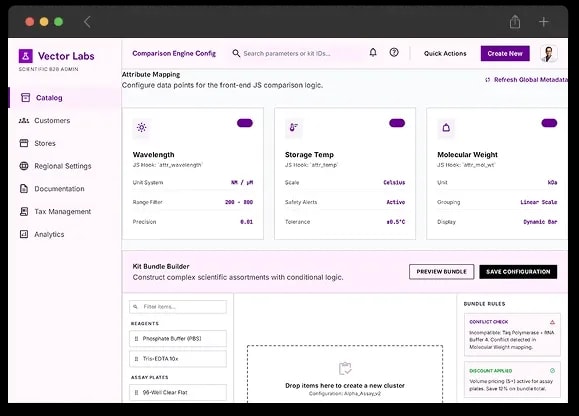Toggle the Wavelength attribute switch
579x416 pixels.
coord(245,123)
